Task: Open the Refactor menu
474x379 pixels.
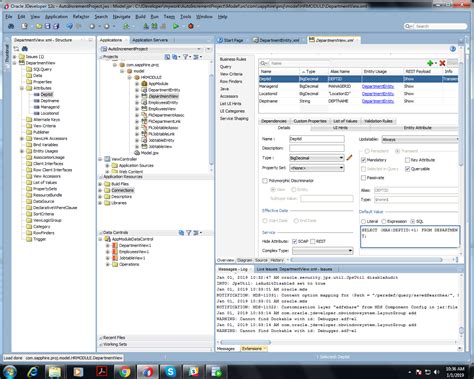Action: coord(81,16)
